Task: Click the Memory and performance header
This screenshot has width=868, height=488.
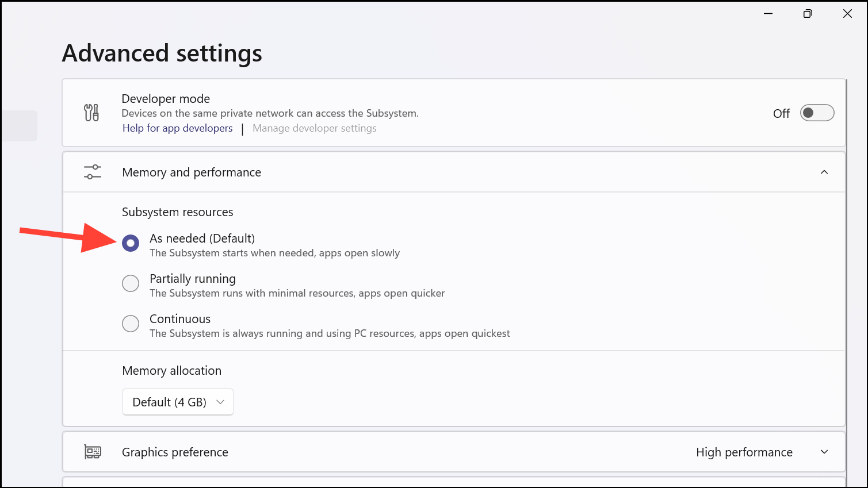Action: (x=192, y=172)
